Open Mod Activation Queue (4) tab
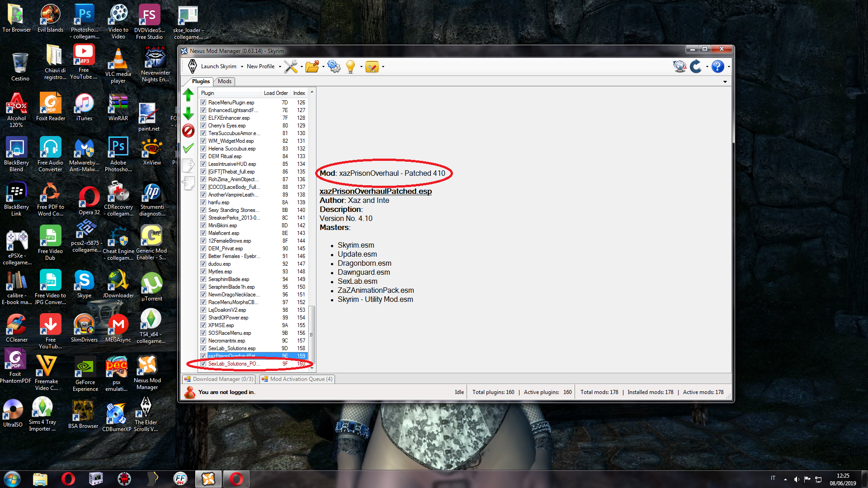The width and height of the screenshot is (868, 488). pyautogui.click(x=297, y=379)
